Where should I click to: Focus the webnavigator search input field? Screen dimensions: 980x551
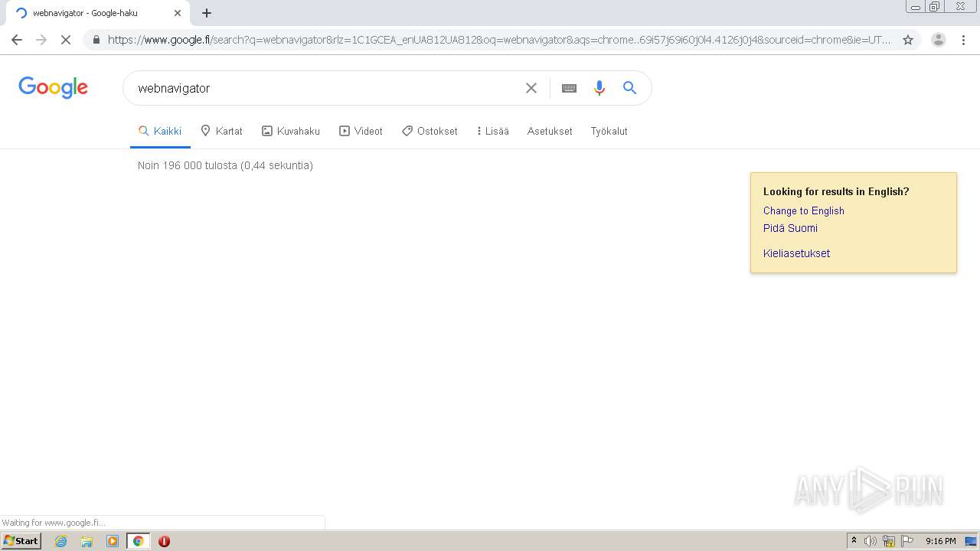[x=325, y=88]
